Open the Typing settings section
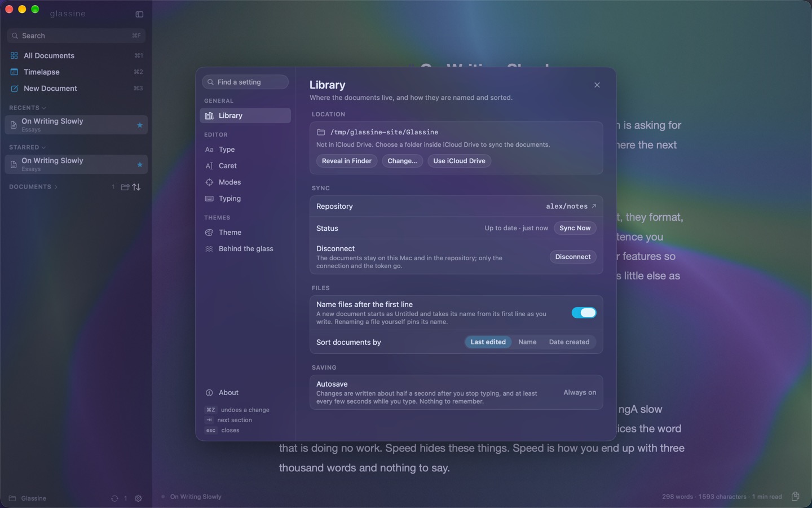This screenshot has height=508, width=812. pos(245,199)
